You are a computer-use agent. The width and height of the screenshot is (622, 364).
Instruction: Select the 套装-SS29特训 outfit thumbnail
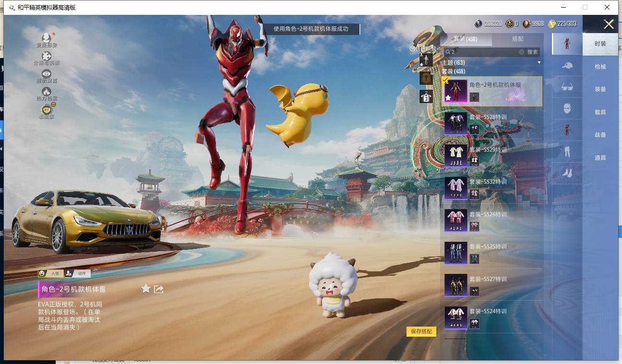[x=455, y=156]
